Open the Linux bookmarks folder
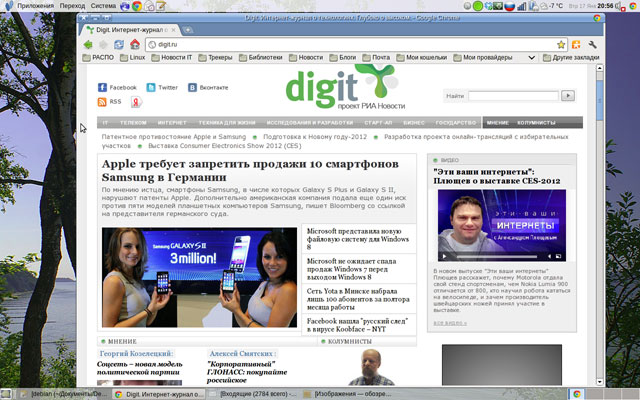Image resolution: width=640 pixels, height=400 pixels. click(x=133, y=58)
